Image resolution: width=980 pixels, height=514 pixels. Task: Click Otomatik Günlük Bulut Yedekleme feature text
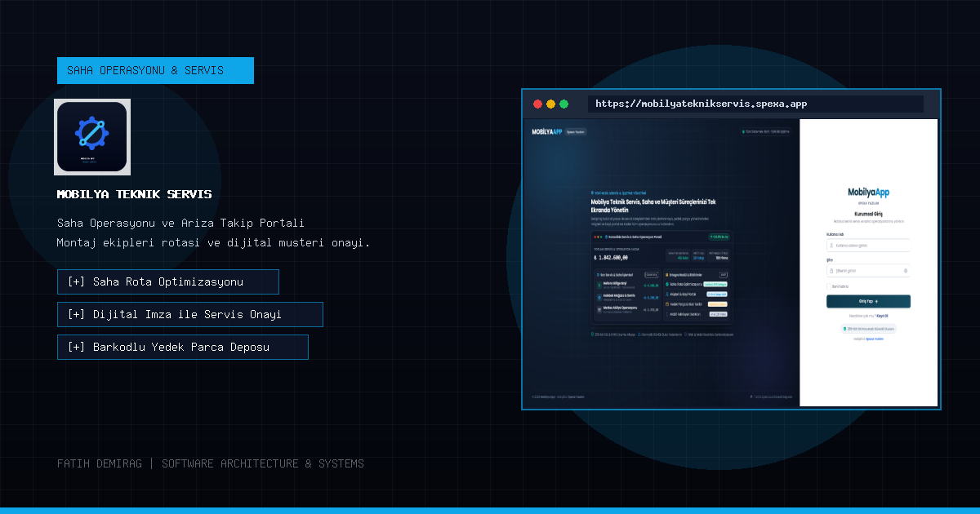coord(660,335)
